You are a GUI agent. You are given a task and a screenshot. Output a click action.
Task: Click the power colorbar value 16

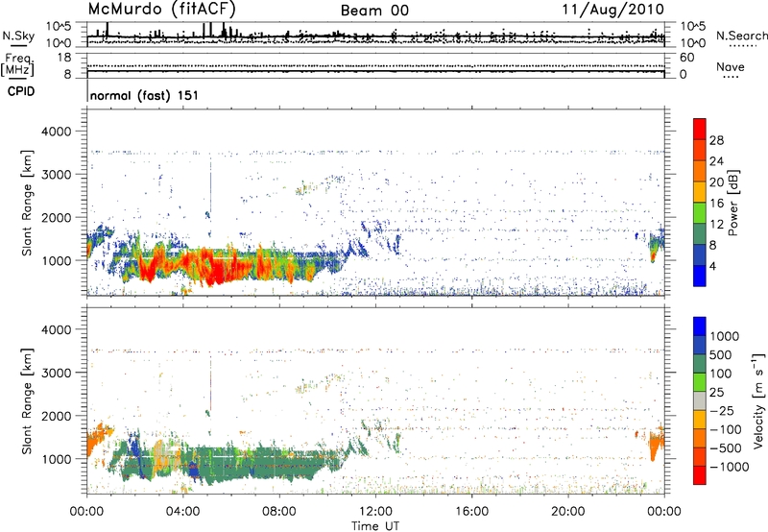(716, 204)
